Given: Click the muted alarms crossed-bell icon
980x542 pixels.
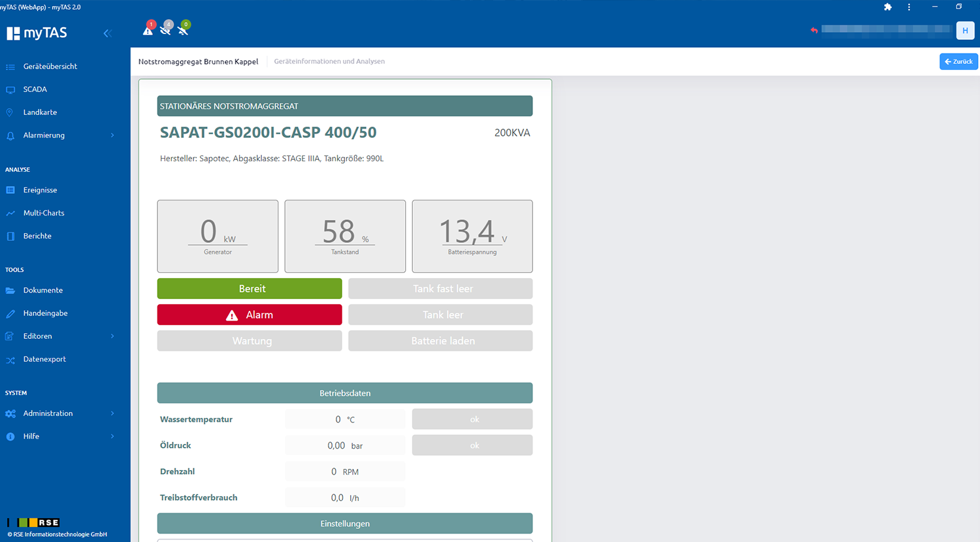Looking at the screenshot, I should tap(184, 29).
